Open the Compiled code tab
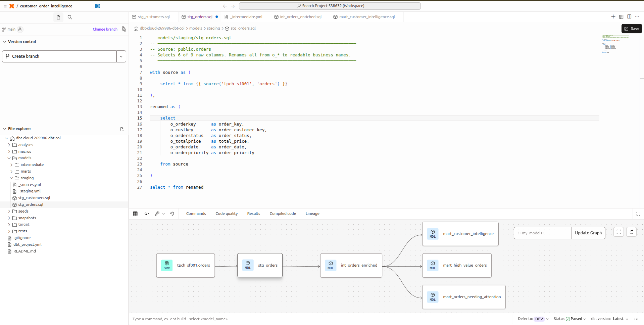 [x=283, y=214]
